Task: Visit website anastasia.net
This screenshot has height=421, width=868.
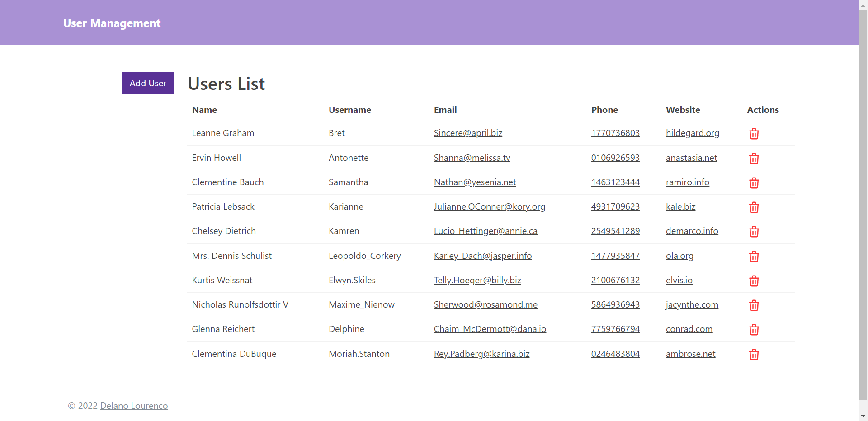Action: point(691,158)
